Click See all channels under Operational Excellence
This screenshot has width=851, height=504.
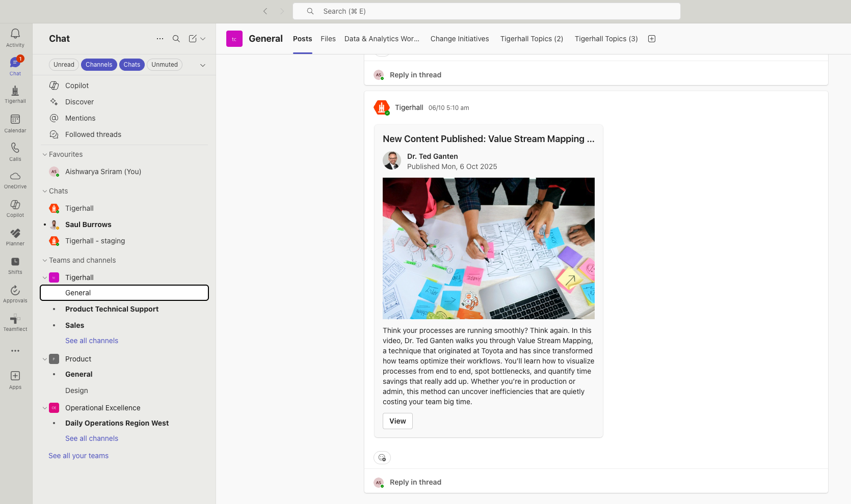coord(92,438)
